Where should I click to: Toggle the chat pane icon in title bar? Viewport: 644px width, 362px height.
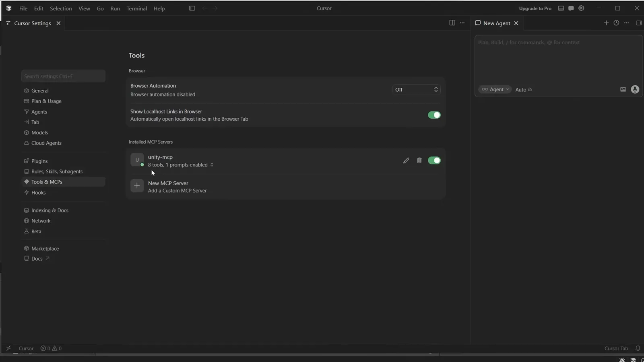[x=571, y=8]
